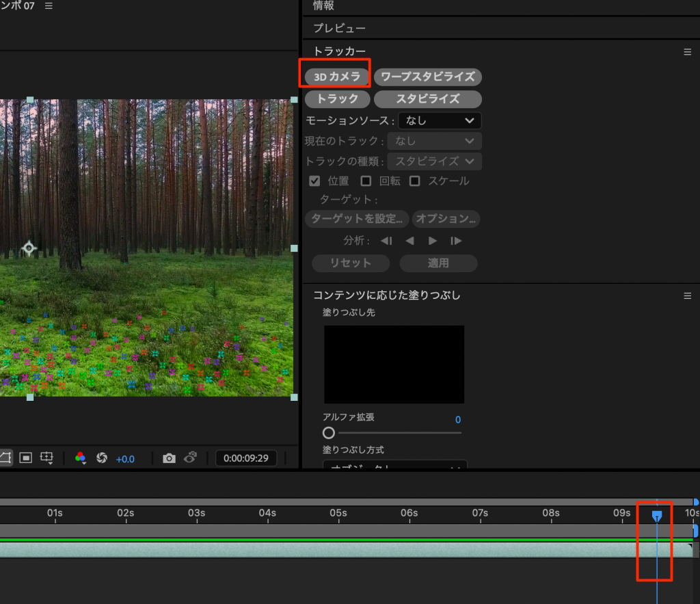
Task: Enable the スケール checkbox
Action: pyautogui.click(x=414, y=181)
